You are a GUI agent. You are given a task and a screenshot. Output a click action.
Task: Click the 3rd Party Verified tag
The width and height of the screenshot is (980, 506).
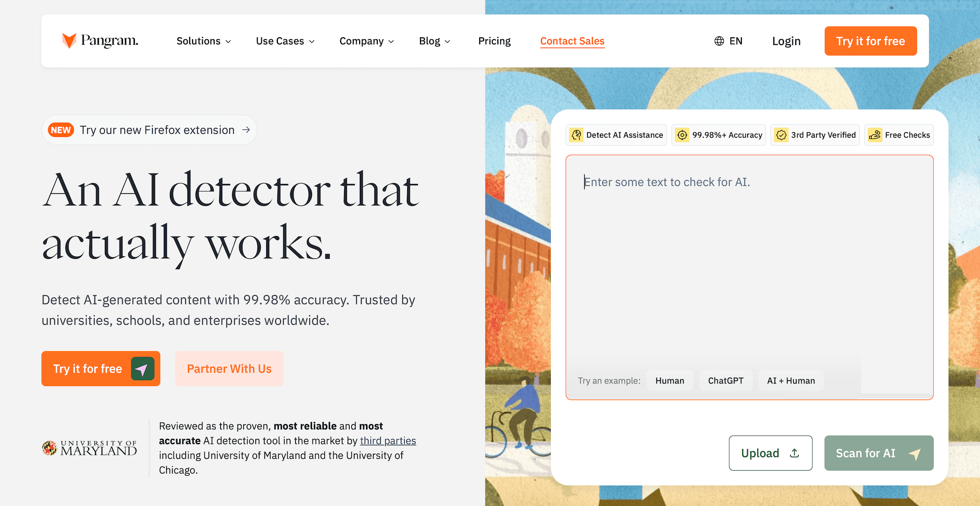(x=815, y=135)
